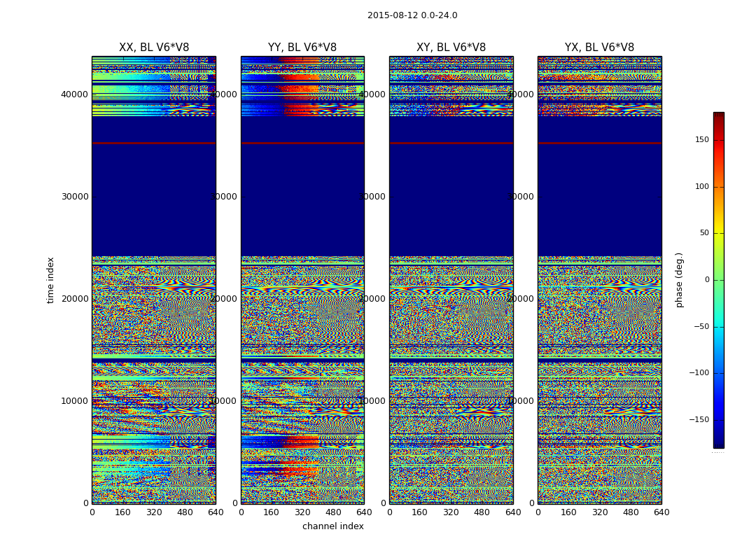Click the red horizontal line in the XY plot
The image size is (735, 560).
click(x=451, y=143)
